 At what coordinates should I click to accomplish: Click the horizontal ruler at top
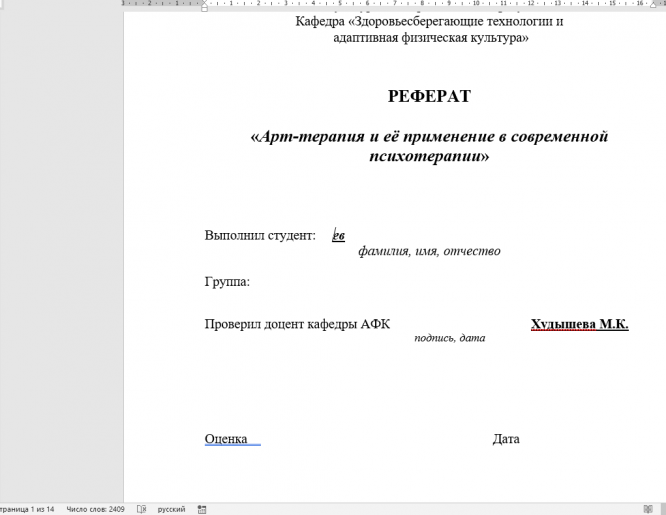point(400,4)
